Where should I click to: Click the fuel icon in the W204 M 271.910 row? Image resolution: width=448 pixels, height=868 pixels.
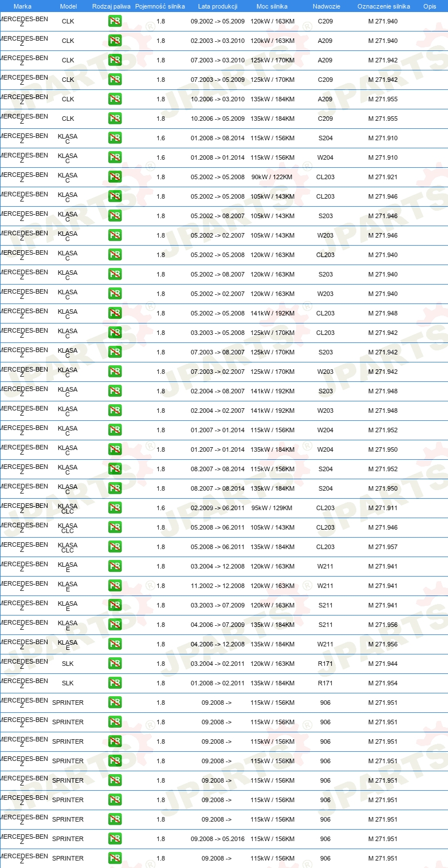point(115,158)
